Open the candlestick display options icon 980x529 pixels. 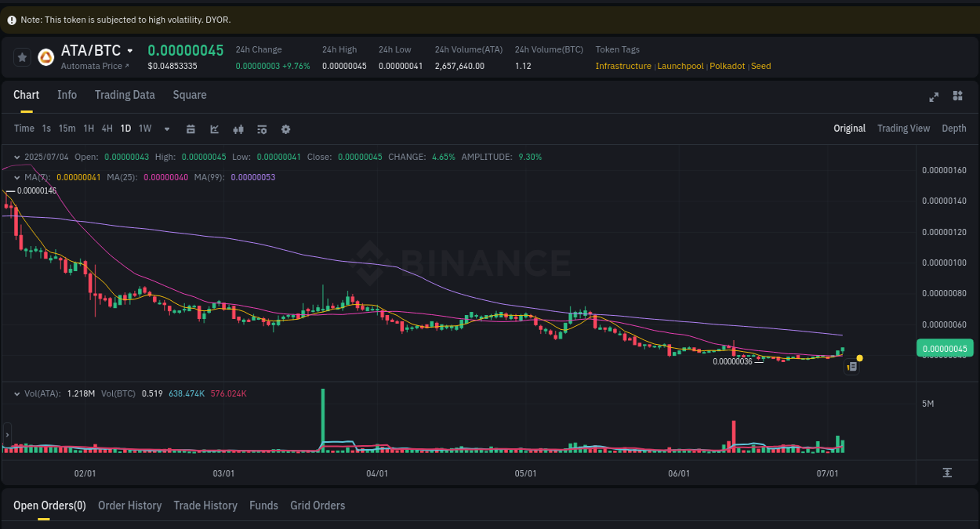point(238,129)
